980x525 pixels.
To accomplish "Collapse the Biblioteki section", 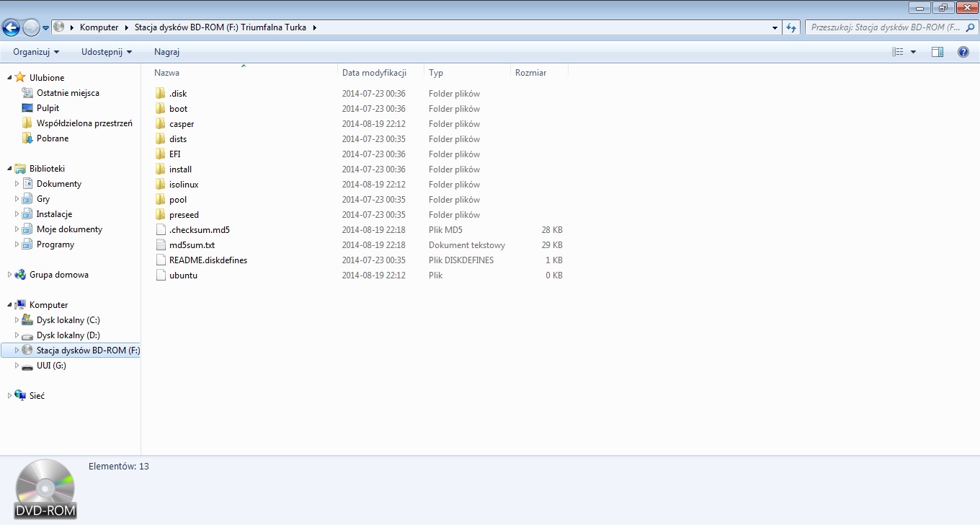I will click(x=9, y=169).
